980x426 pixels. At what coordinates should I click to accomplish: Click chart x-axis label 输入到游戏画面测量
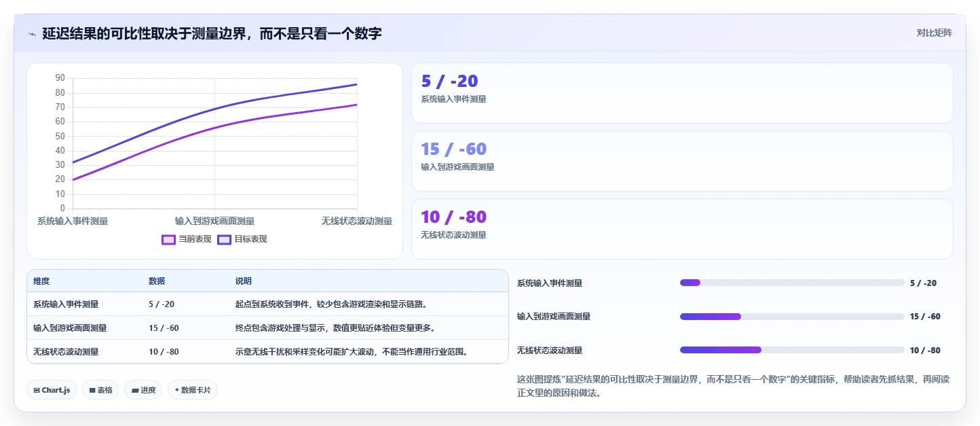click(214, 221)
